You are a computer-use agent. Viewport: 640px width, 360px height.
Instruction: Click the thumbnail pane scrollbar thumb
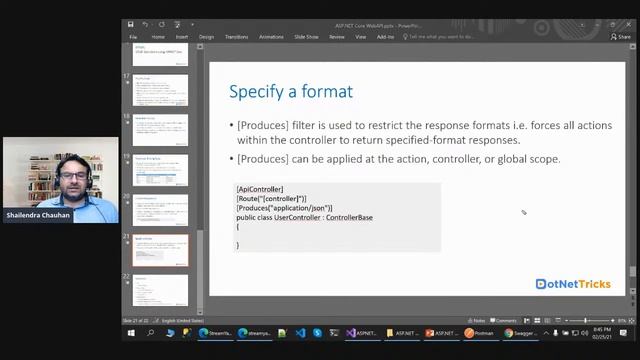pos(200,269)
